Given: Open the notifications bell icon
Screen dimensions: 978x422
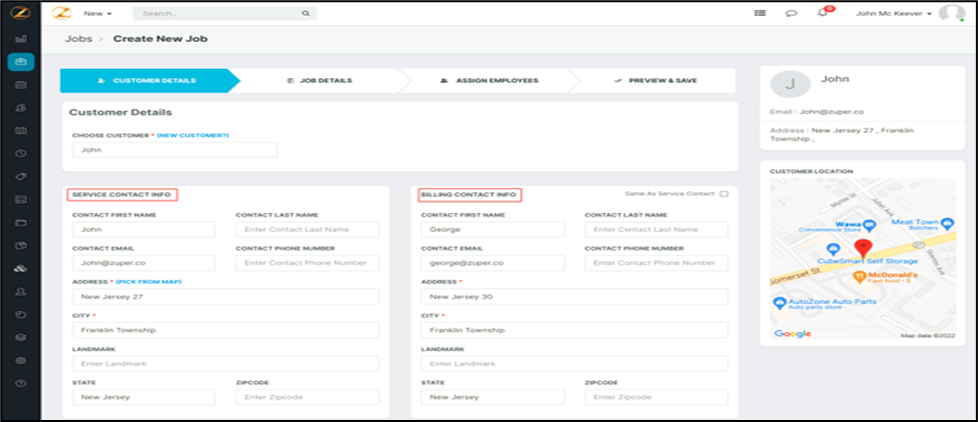Looking at the screenshot, I should click(x=823, y=13).
